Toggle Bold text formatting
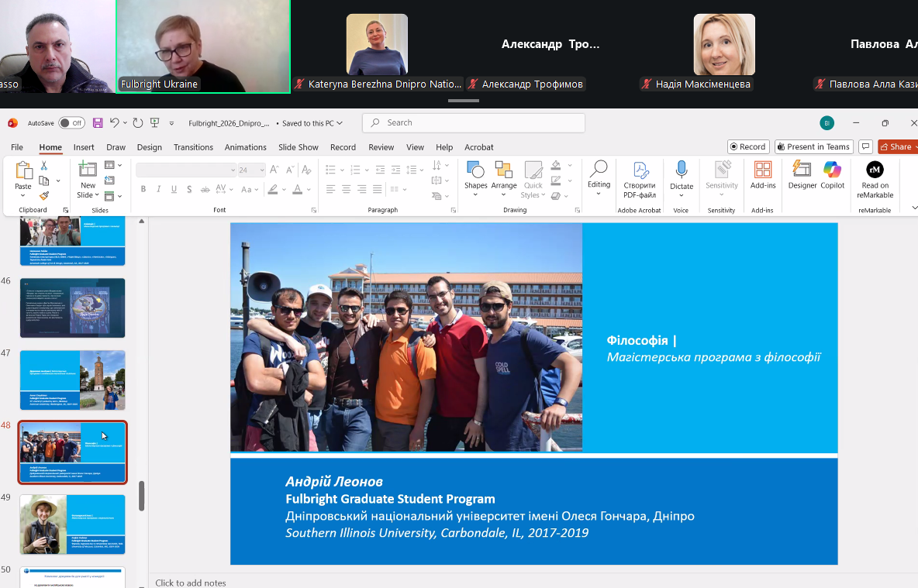 [x=143, y=189]
